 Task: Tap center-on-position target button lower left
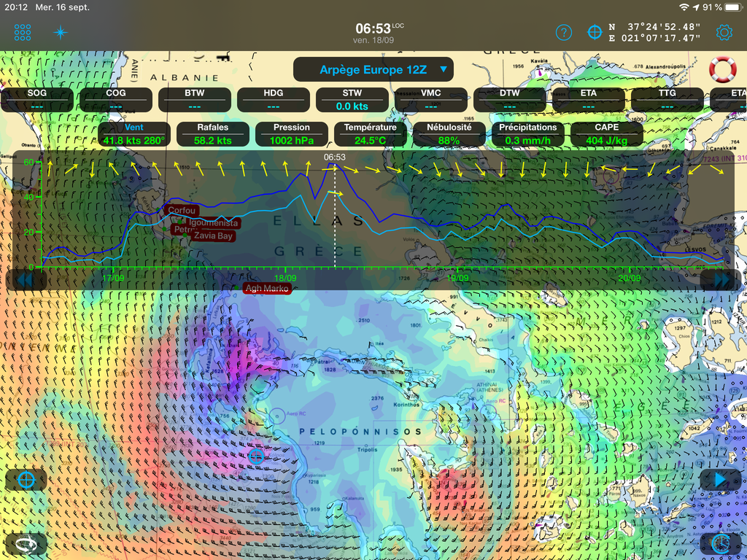click(x=26, y=480)
